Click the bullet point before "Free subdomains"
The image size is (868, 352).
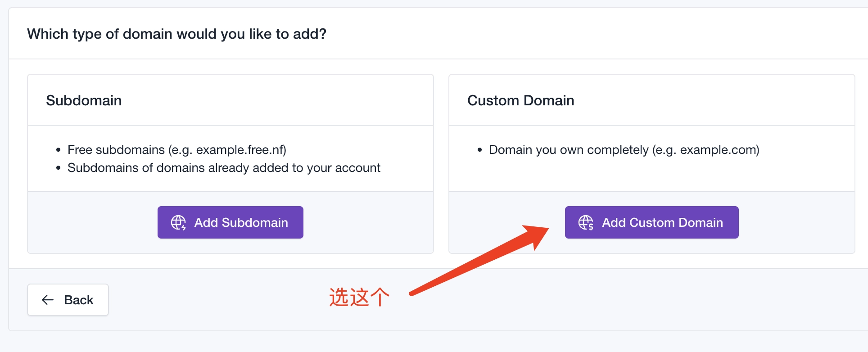[x=58, y=150]
